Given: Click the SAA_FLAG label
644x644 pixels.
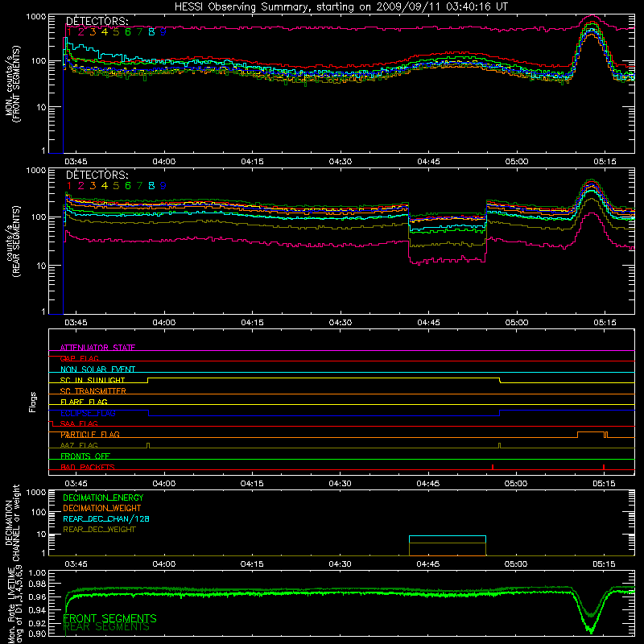Looking at the screenshot, I should coord(79,423).
